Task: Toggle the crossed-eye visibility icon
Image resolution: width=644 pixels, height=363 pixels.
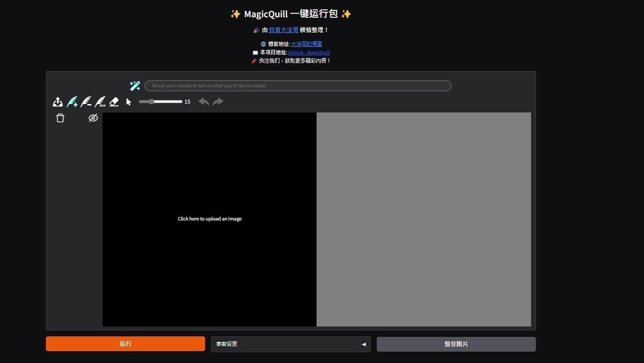Action: (93, 118)
